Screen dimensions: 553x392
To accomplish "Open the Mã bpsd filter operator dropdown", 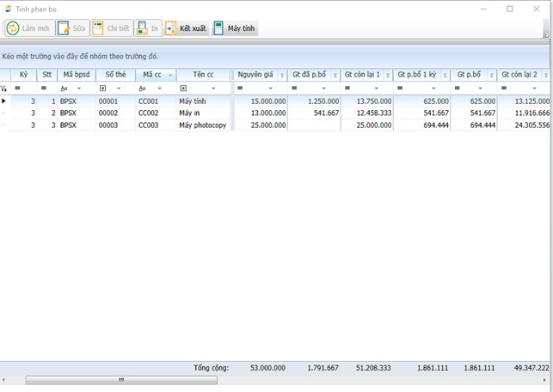I will click(79, 89).
